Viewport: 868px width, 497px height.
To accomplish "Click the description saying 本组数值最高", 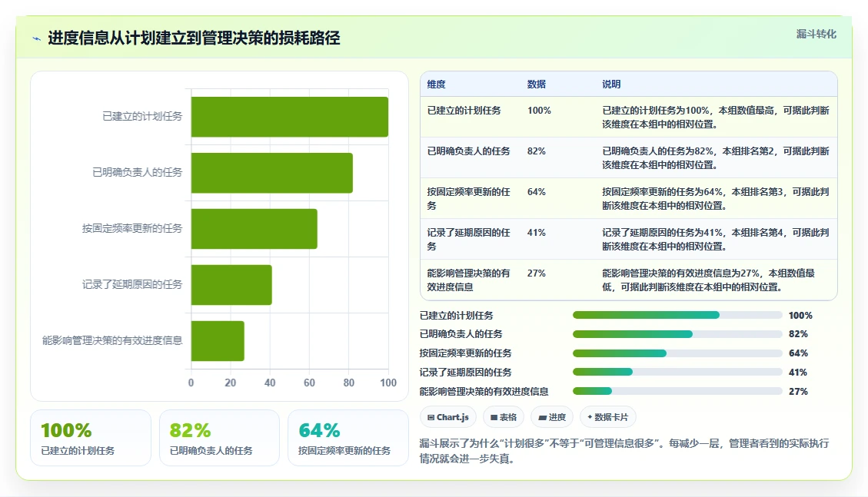I will point(716,118).
